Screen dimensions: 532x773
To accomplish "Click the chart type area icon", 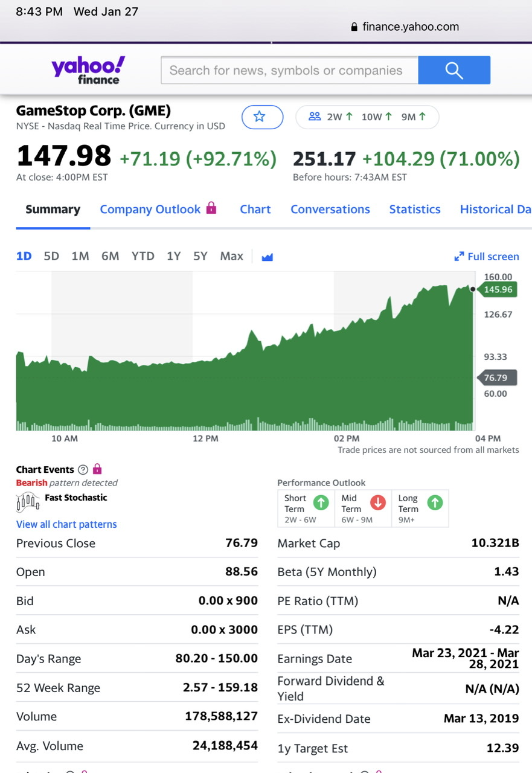I will (x=267, y=257).
